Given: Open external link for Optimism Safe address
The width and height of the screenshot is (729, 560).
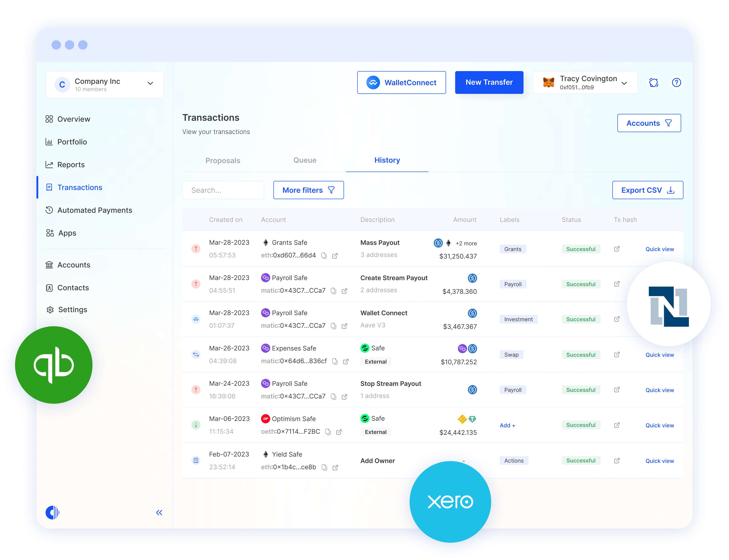Looking at the screenshot, I should pyautogui.click(x=339, y=432).
